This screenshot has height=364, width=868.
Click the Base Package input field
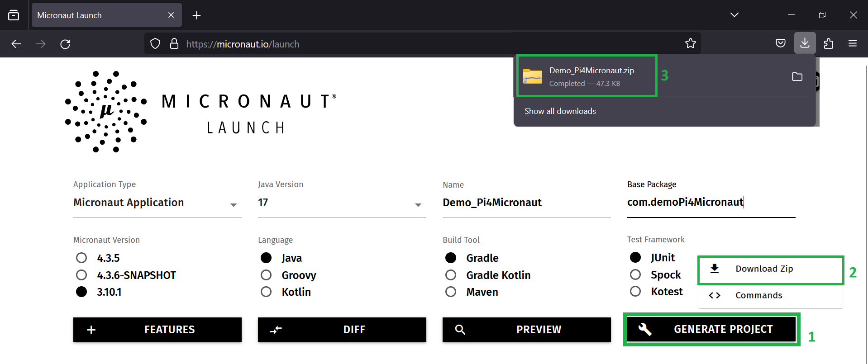(711, 203)
